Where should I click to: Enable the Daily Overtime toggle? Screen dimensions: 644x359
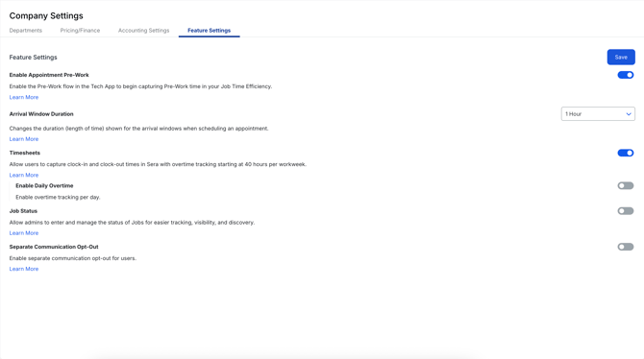[x=626, y=186]
